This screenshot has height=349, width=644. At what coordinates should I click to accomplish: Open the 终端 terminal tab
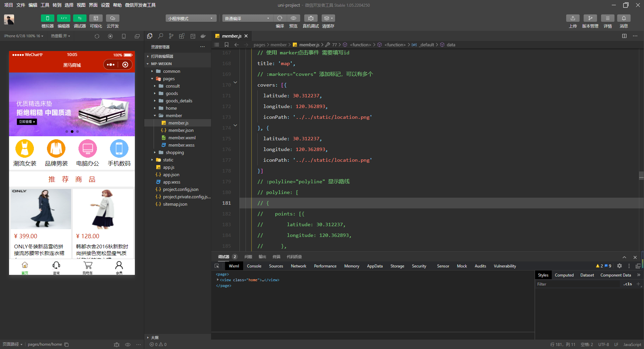coord(276,257)
